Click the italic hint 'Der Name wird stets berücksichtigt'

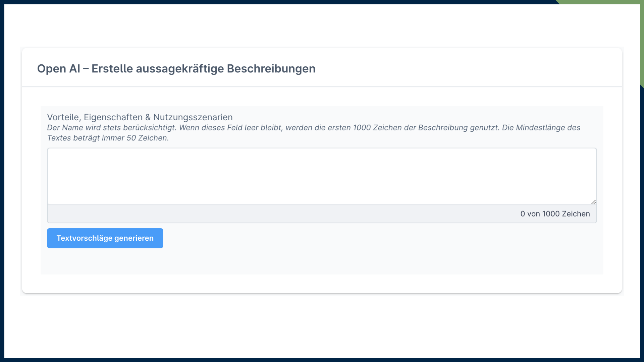coord(111,128)
